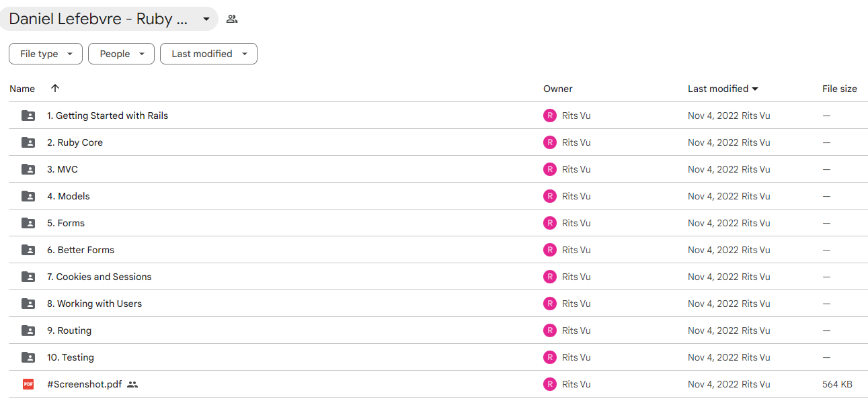Click the folder icon for 10. Testing
This screenshot has width=868, height=411.
28,357
